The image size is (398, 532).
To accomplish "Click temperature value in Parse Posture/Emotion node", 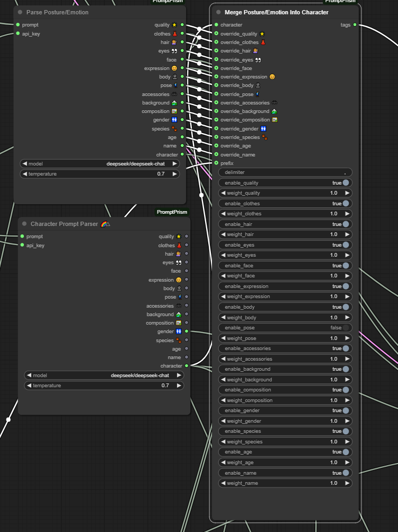I will point(161,174).
